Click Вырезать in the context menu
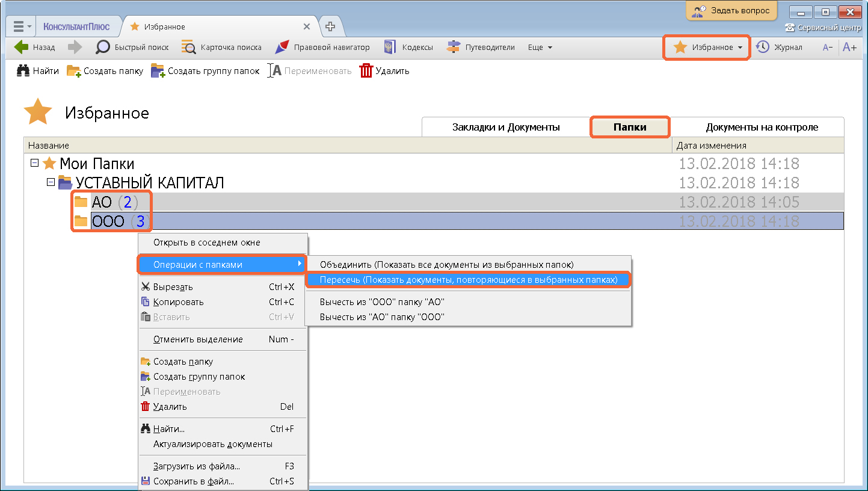The width and height of the screenshot is (868, 491). tap(223, 287)
